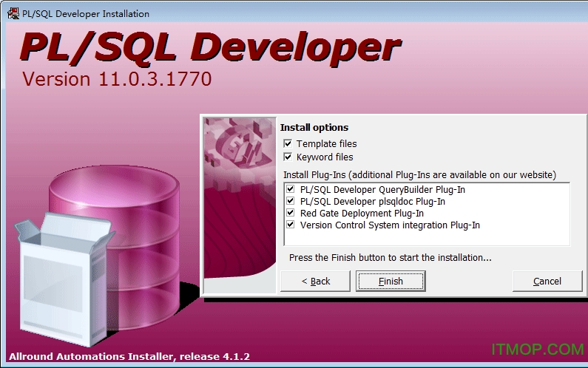
Task: Click the PL/SQL Developer heading logo
Action: tap(210, 48)
